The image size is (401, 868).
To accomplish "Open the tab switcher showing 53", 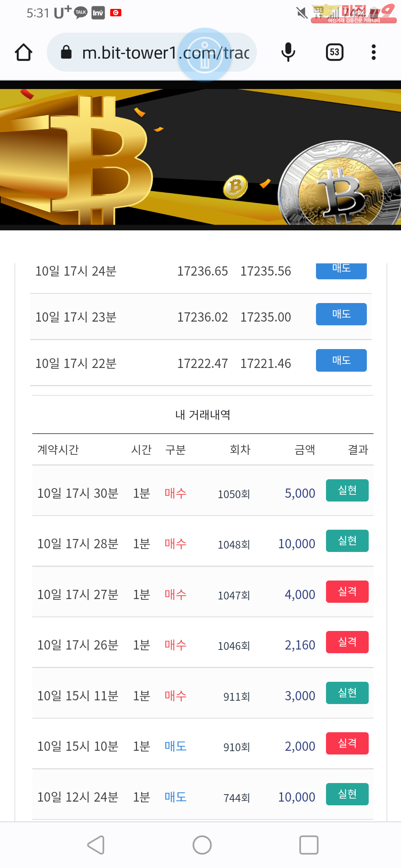I will coord(334,52).
